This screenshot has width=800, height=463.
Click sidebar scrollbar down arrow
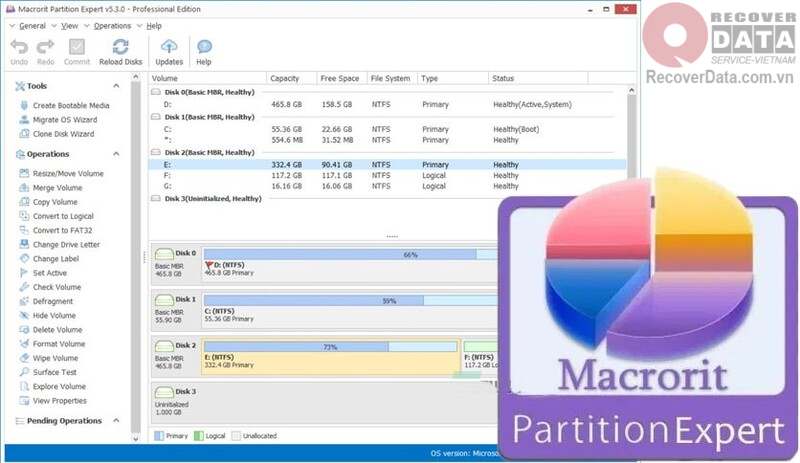136,438
